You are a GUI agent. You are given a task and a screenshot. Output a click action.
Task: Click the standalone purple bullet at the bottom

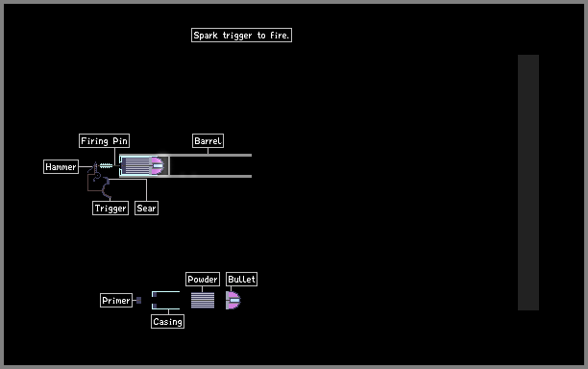pos(233,300)
